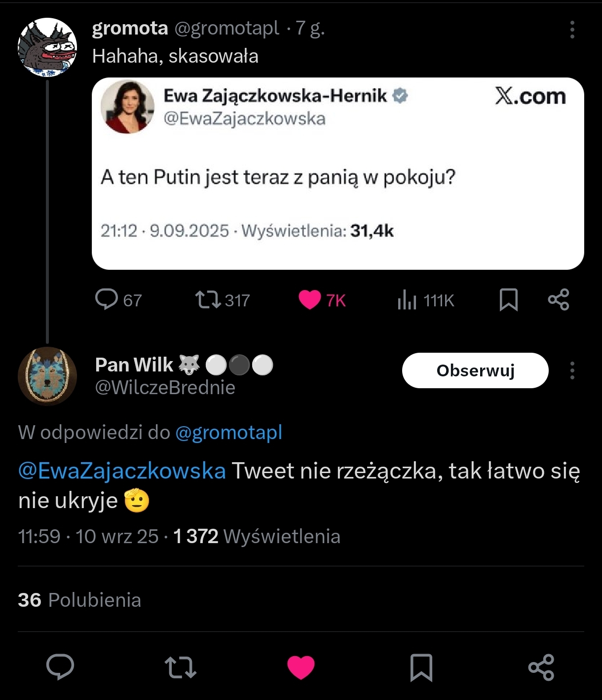Screen dimensions: 602x700
Task: Open Pan Wilk's wolf avatar
Action: pyautogui.click(x=47, y=376)
